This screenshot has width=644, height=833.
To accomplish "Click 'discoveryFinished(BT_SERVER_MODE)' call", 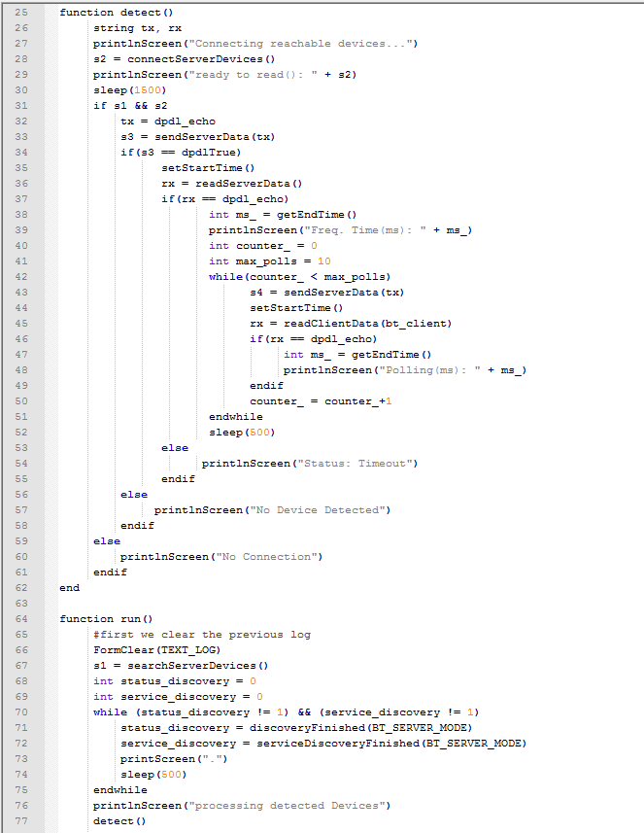I will pos(360,728).
